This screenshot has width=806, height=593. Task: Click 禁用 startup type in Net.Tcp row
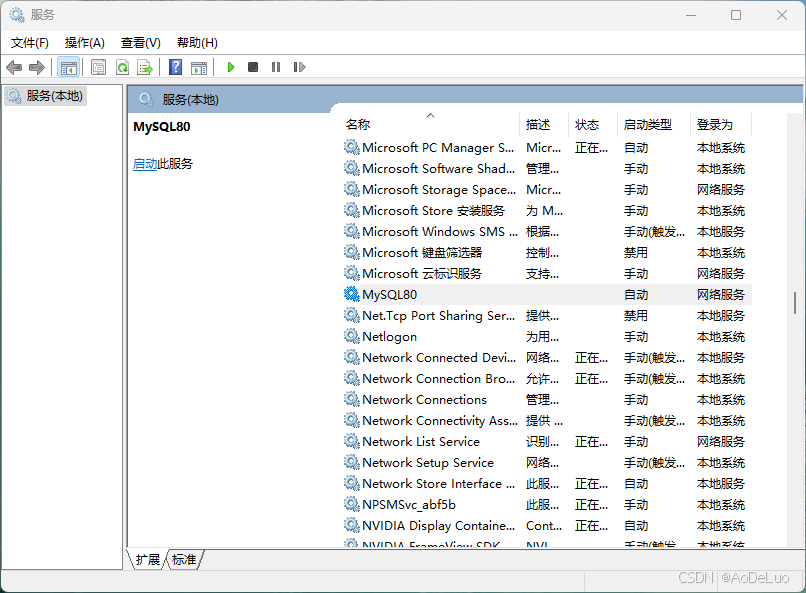[x=636, y=316]
